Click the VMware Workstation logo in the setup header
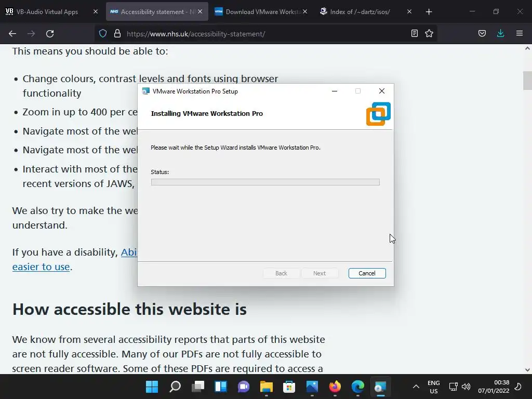Screen dimensions: 532x399 378,114
